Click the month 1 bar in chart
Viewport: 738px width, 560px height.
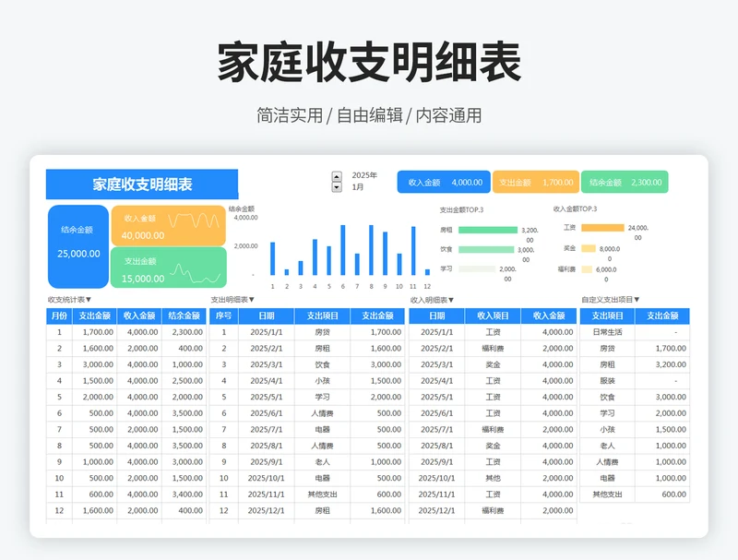[x=272, y=258]
